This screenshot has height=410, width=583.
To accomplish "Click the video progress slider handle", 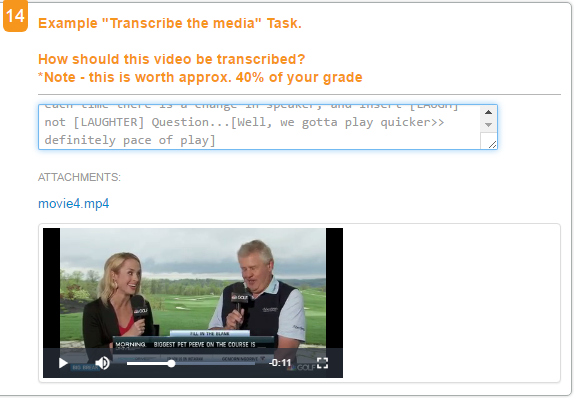I will pos(171,364).
